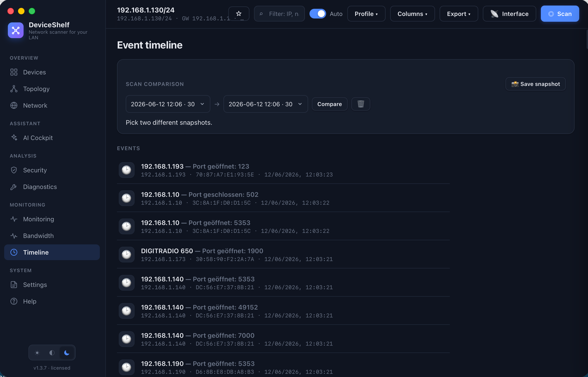
Task: Click the DeviceShelf app logo icon
Action: 16,30
